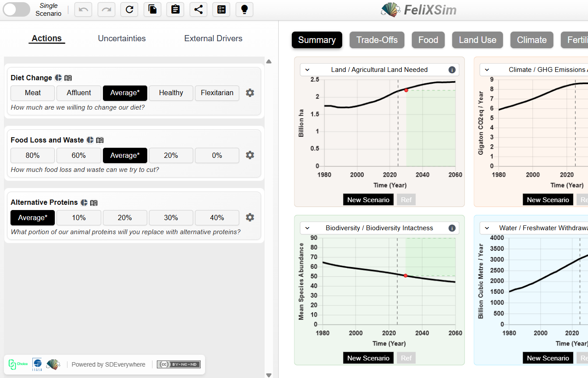Click New Scenario under the GHG Emissions chart
The width and height of the screenshot is (588, 378).
tap(548, 200)
